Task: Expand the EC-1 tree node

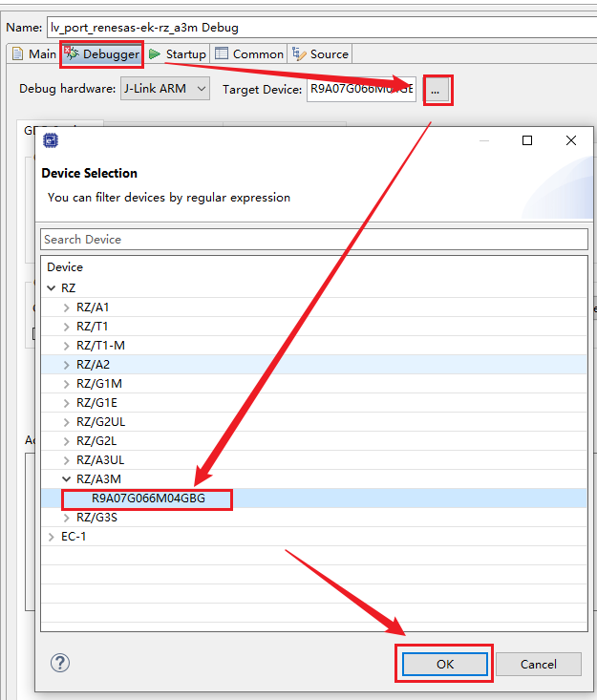Action: pyautogui.click(x=52, y=536)
